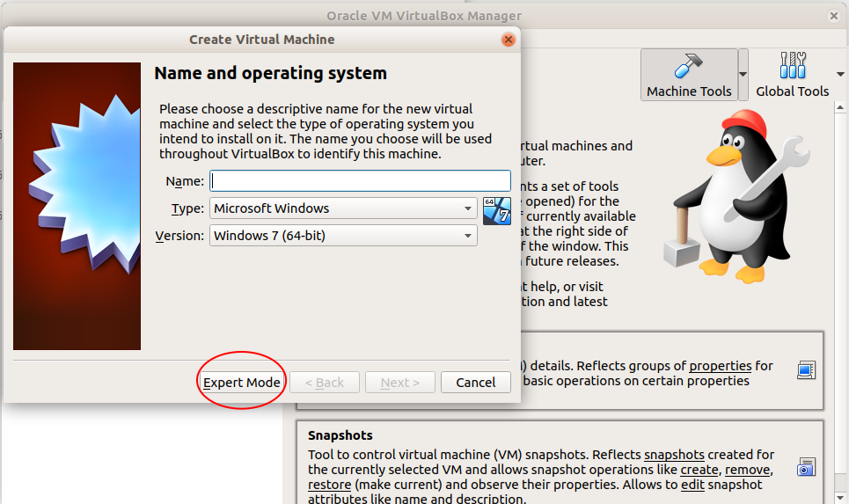Screen dimensions: 849x504
Task: Click the wizard starburst banner image
Action: point(77,206)
